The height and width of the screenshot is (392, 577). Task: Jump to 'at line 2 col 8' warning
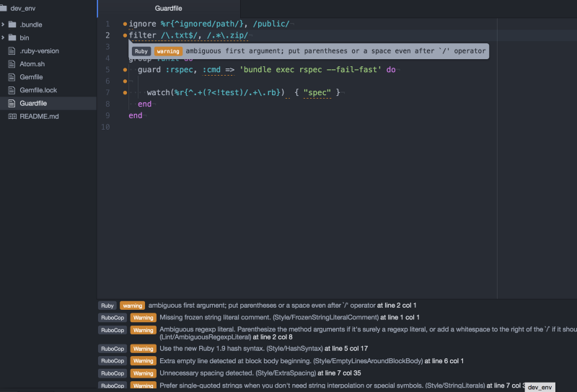pos(273,337)
